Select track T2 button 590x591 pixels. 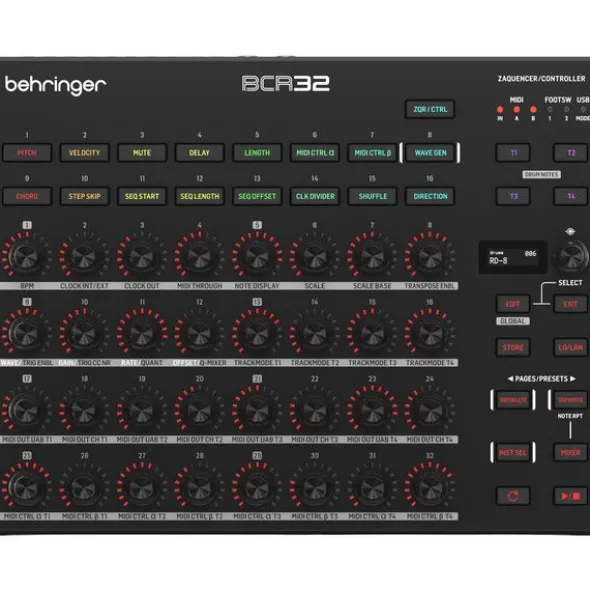570,153
